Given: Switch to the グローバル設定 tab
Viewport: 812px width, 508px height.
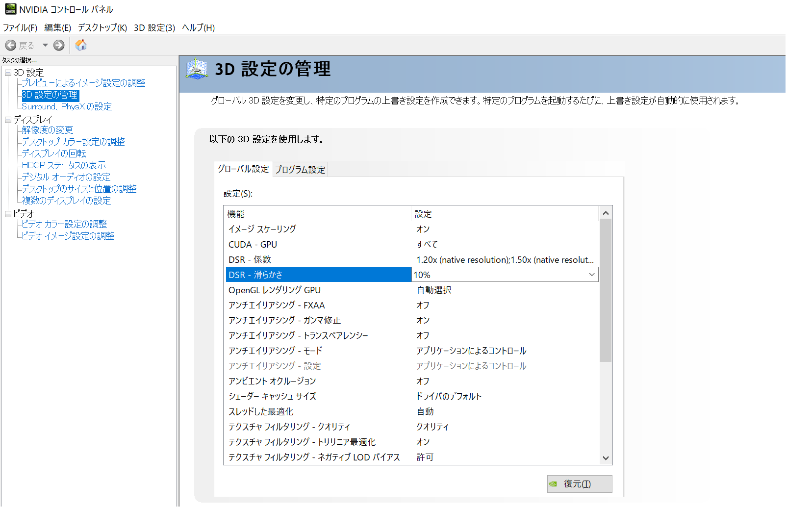Looking at the screenshot, I should 243,169.
